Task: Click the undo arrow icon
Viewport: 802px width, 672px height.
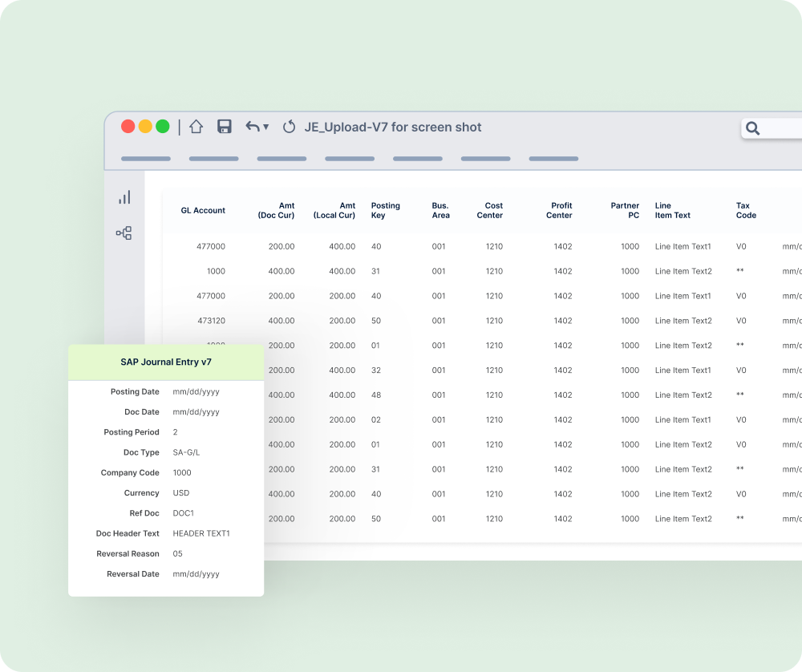Action: tap(252, 127)
